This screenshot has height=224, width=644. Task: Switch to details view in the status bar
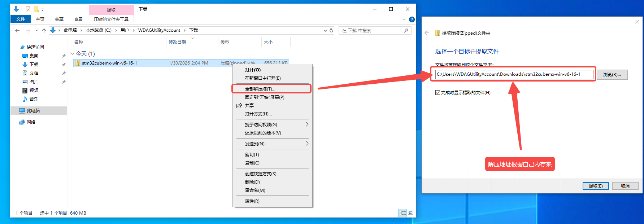click(x=402, y=213)
